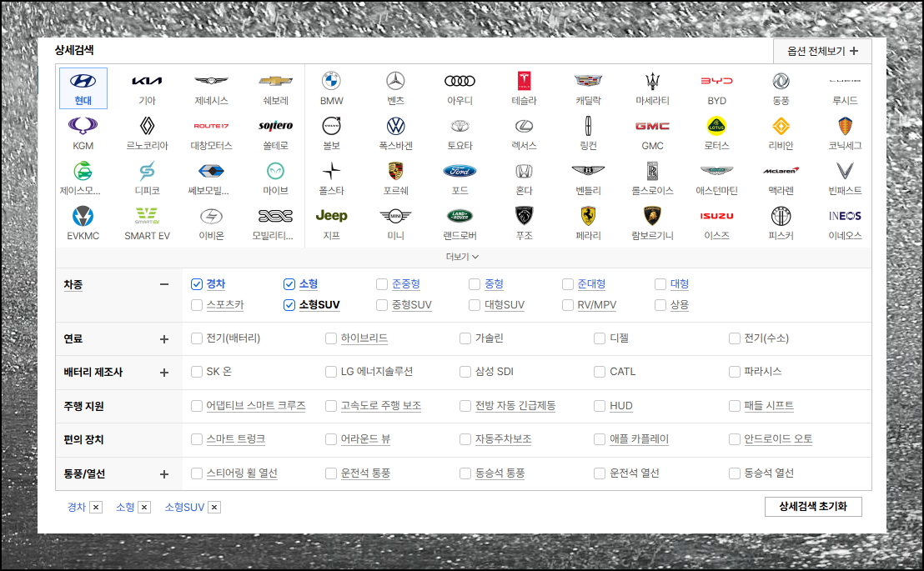Expand more brands with 더보기
The image size is (924, 571).
pos(463,257)
